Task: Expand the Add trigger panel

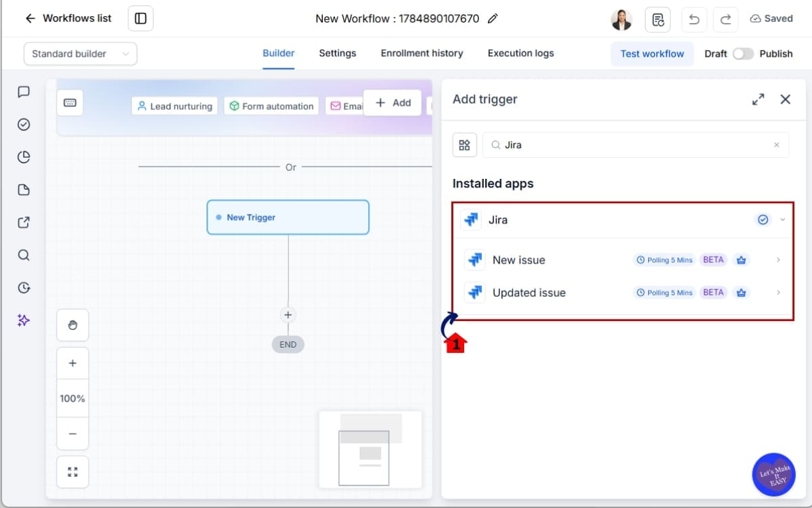Action: pyautogui.click(x=758, y=100)
